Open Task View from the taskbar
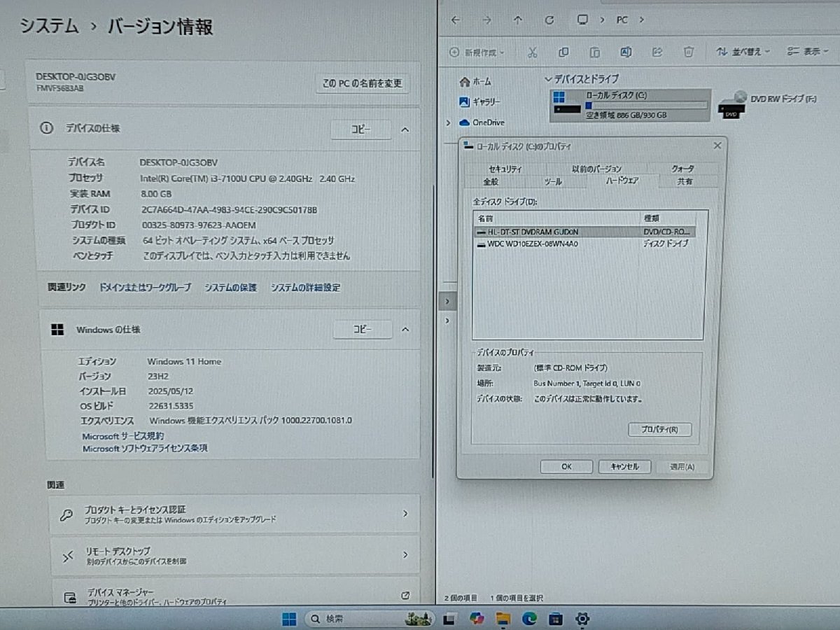 coord(451,618)
